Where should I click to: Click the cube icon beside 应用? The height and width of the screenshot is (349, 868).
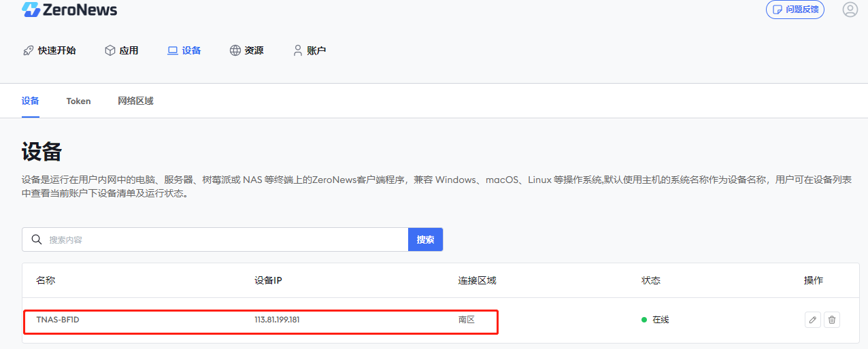[110, 50]
